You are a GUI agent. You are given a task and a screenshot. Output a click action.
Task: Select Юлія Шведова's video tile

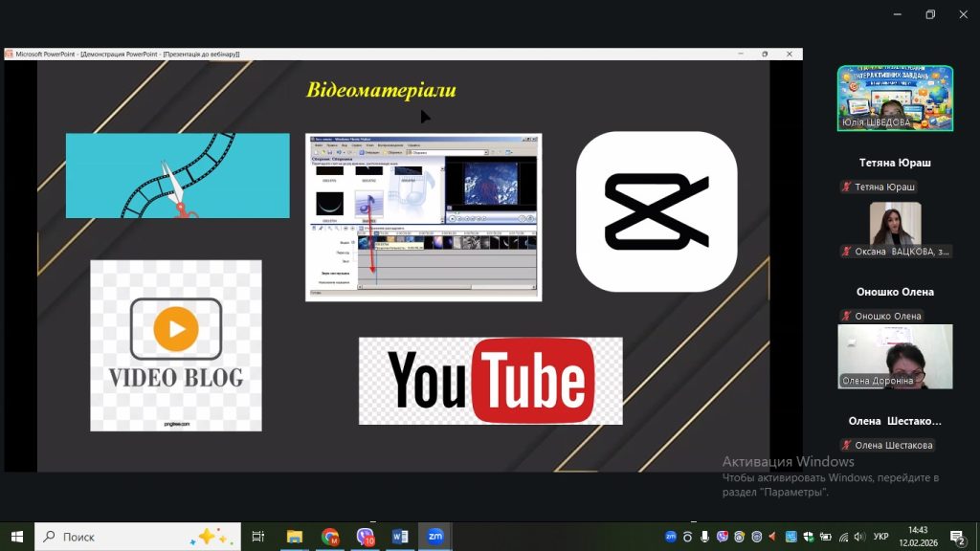895,98
